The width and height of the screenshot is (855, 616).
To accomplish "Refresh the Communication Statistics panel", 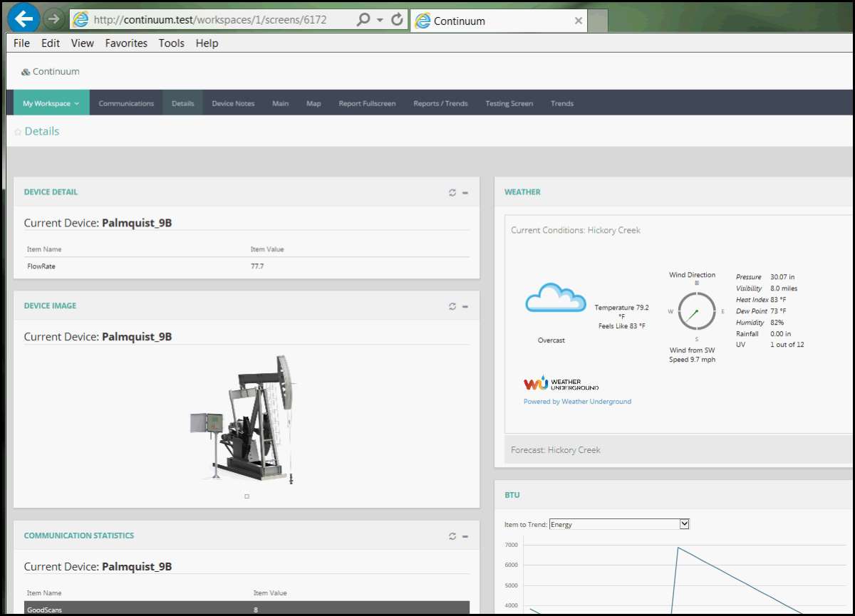I will (452, 536).
